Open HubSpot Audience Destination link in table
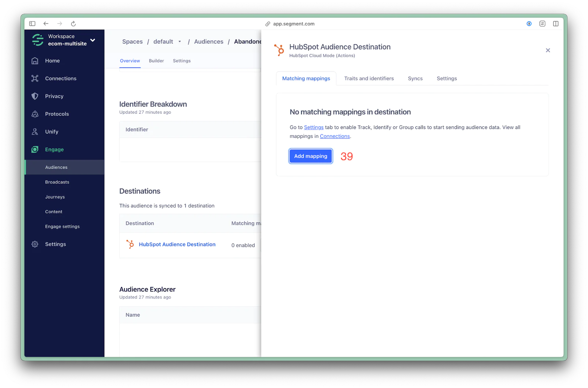The image size is (588, 388). (x=177, y=244)
